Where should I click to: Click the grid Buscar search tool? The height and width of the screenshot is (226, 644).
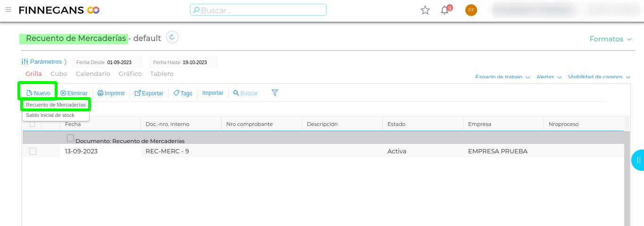(x=246, y=93)
